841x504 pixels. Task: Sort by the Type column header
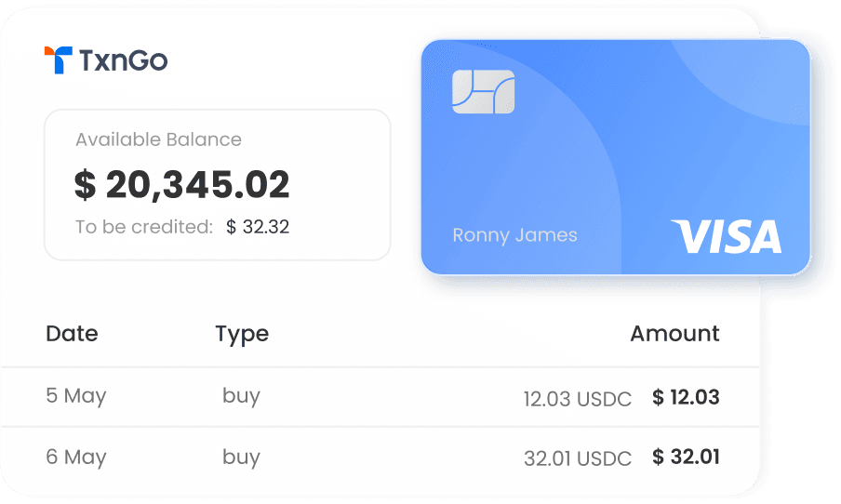242,335
